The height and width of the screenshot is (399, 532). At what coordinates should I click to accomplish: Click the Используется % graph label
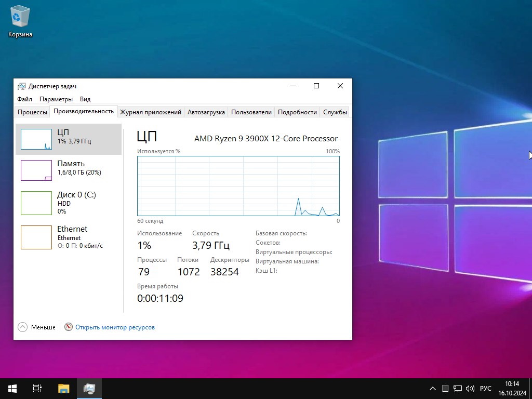[158, 151]
